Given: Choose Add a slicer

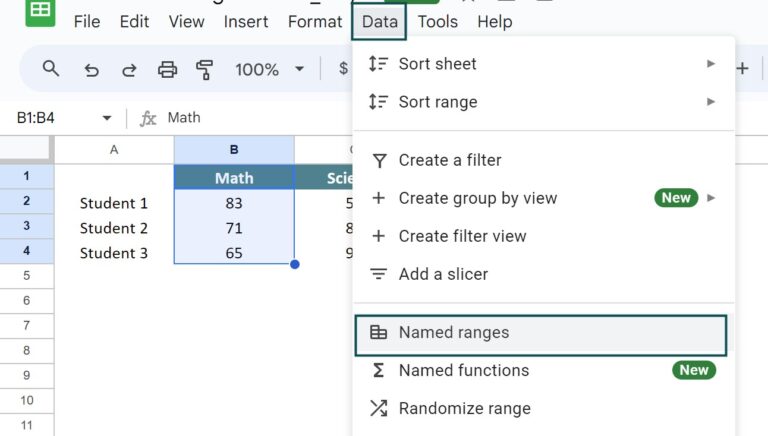Looking at the screenshot, I should pyautogui.click(x=543, y=274).
